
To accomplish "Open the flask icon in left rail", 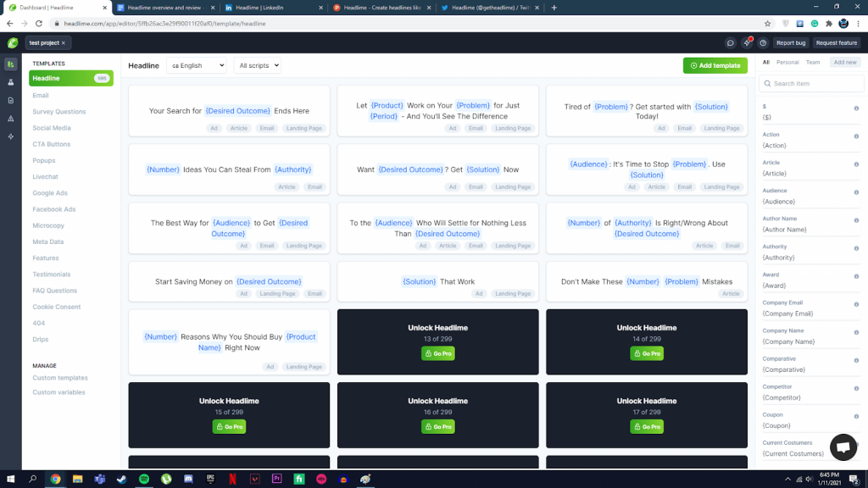I will point(10,82).
